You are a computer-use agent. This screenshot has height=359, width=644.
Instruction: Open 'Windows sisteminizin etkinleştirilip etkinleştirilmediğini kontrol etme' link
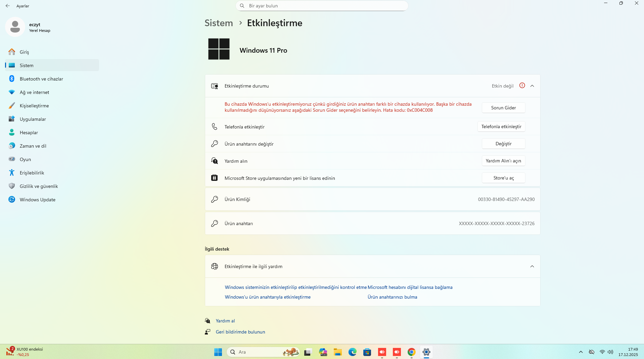[x=295, y=287]
